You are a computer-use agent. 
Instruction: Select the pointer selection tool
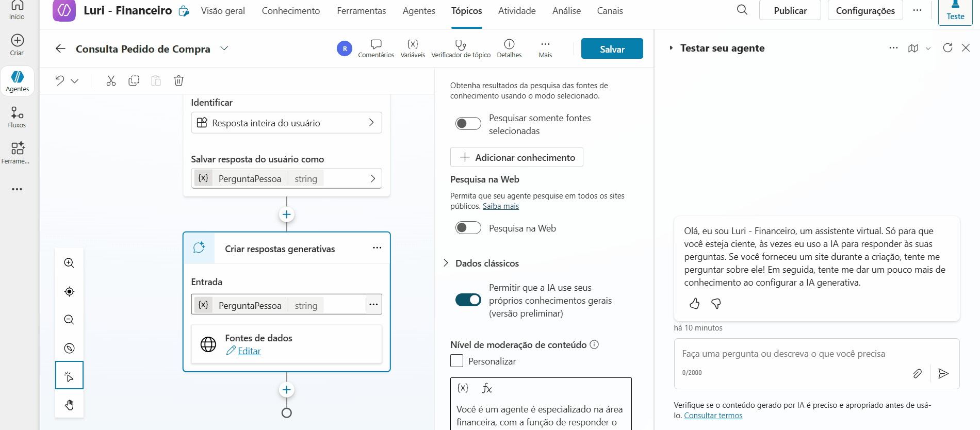click(69, 376)
